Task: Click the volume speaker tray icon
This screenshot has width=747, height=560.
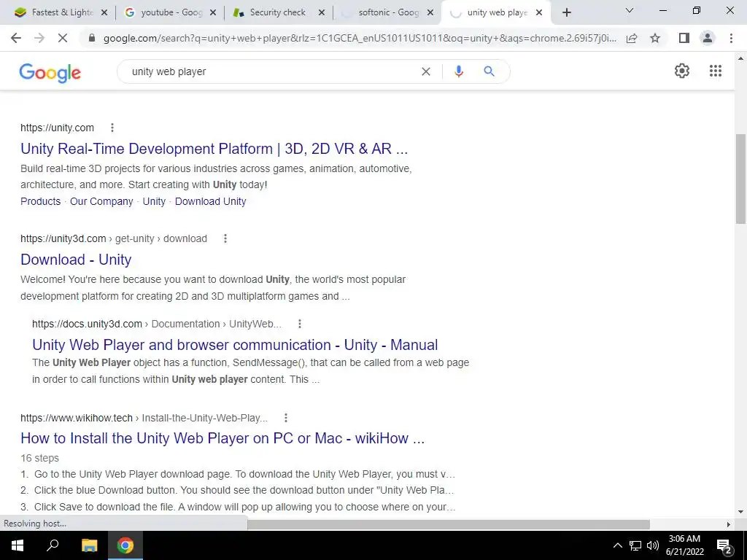Action: (653, 545)
